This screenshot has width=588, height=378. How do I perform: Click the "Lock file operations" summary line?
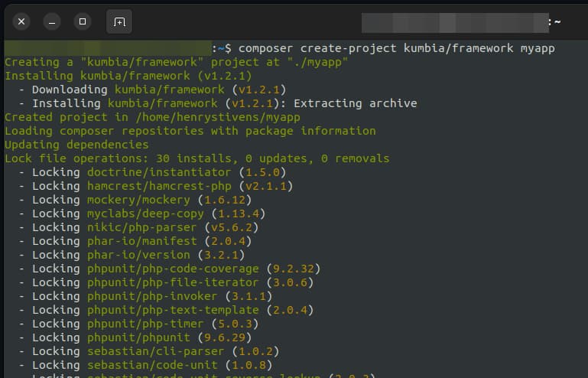(197, 158)
